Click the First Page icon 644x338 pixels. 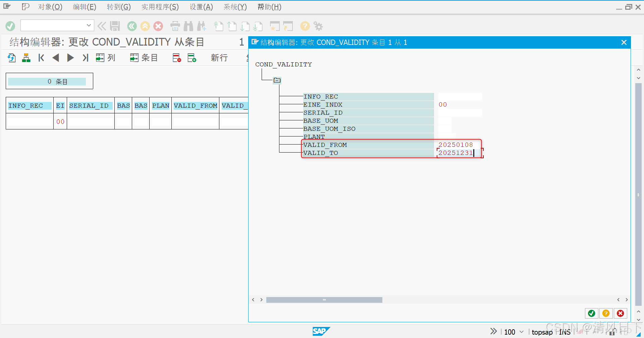pyautogui.click(x=218, y=26)
